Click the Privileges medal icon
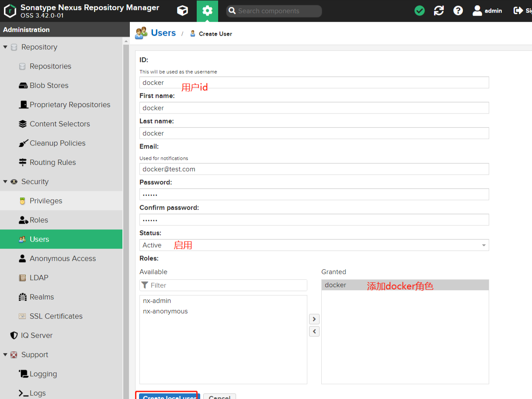Image resolution: width=532 pixels, height=399 pixels. (x=22, y=201)
